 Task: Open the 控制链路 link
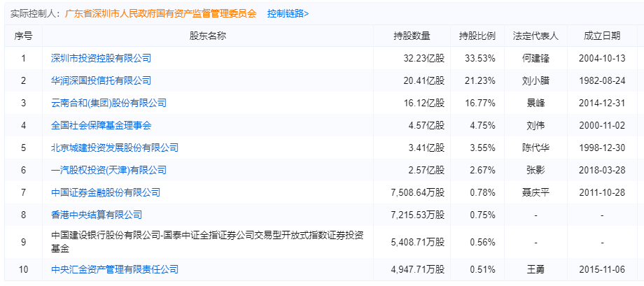pyautogui.click(x=288, y=13)
